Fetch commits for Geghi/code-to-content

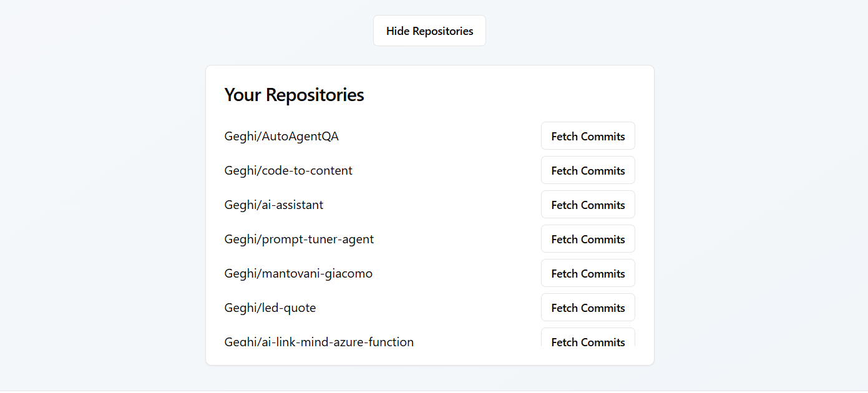click(x=588, y=170)
